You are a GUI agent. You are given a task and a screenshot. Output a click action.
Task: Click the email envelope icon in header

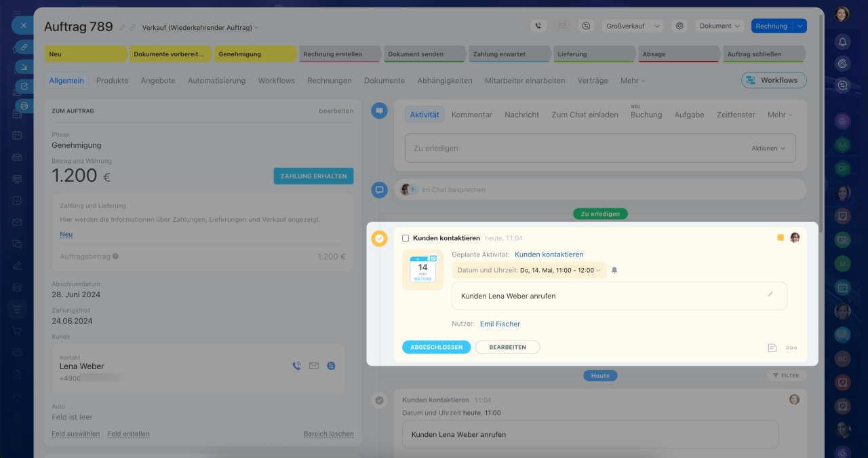point(562,26)
